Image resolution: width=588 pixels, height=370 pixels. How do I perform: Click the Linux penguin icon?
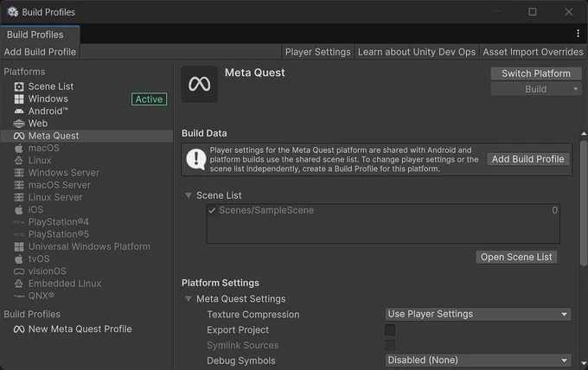19,161
